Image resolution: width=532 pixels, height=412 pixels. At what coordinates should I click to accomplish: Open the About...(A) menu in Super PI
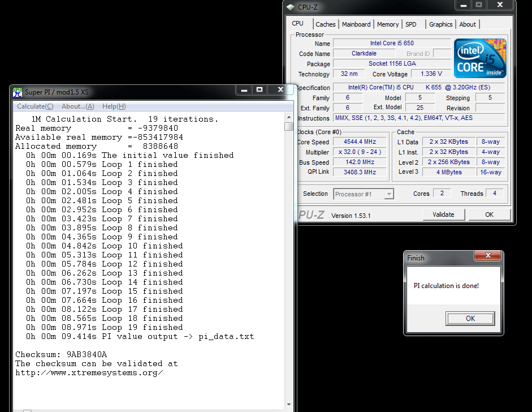click(77, 106)
